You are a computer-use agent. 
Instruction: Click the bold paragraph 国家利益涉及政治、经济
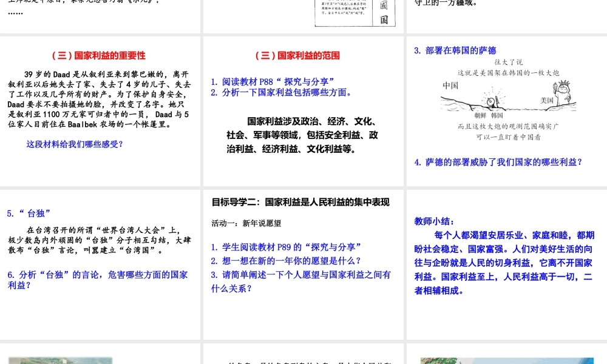(302, 135)
